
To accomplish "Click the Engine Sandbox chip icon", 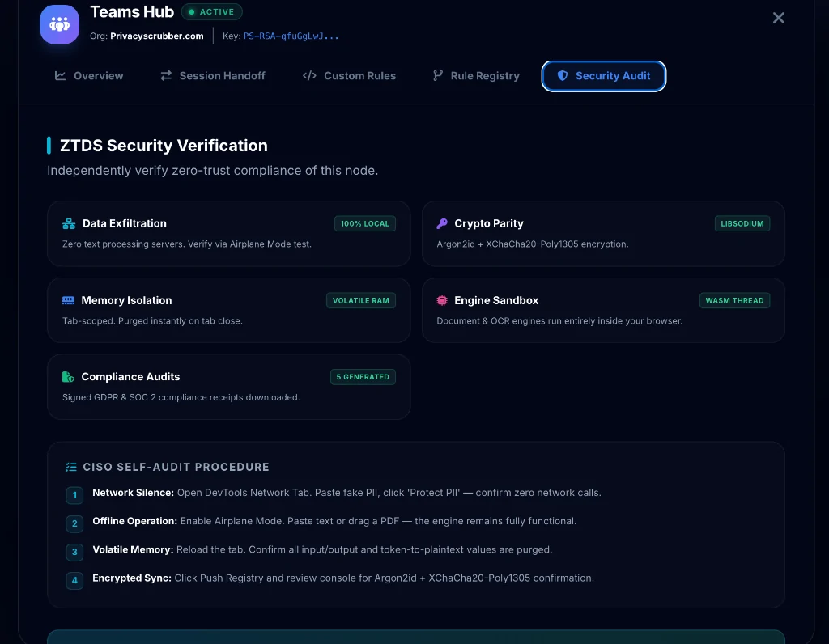I will tap(442, 301).
